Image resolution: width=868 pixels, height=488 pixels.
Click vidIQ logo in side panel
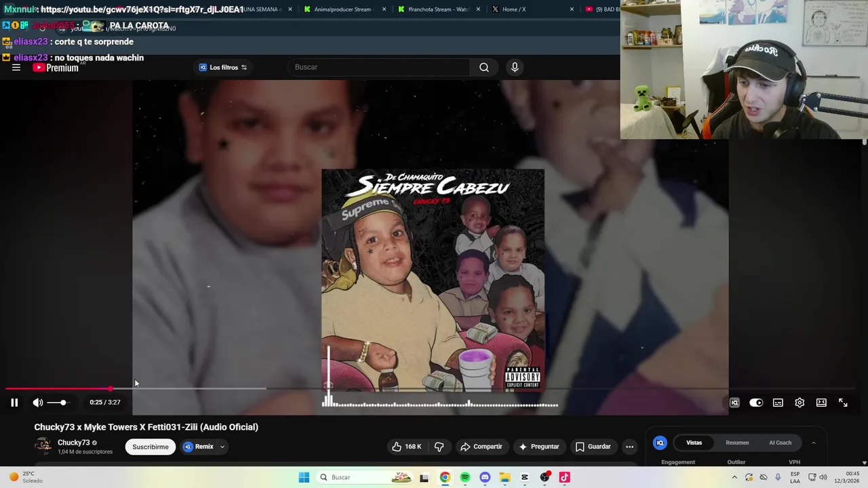click(x=660, y=443)
